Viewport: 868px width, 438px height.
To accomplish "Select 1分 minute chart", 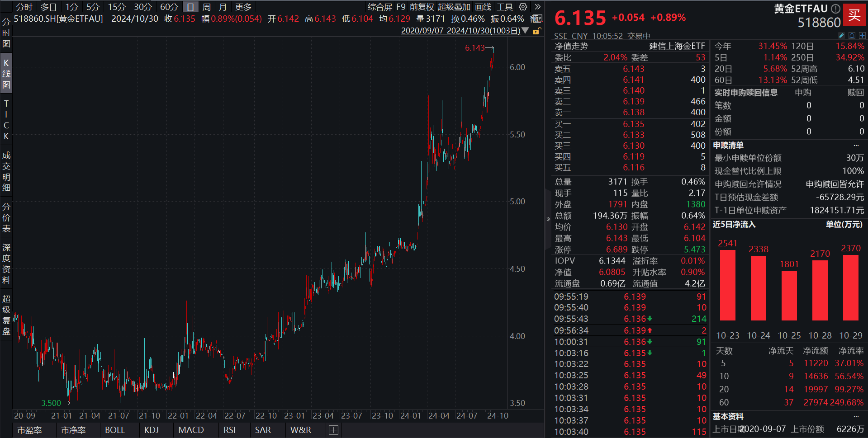I will point(71,7).
